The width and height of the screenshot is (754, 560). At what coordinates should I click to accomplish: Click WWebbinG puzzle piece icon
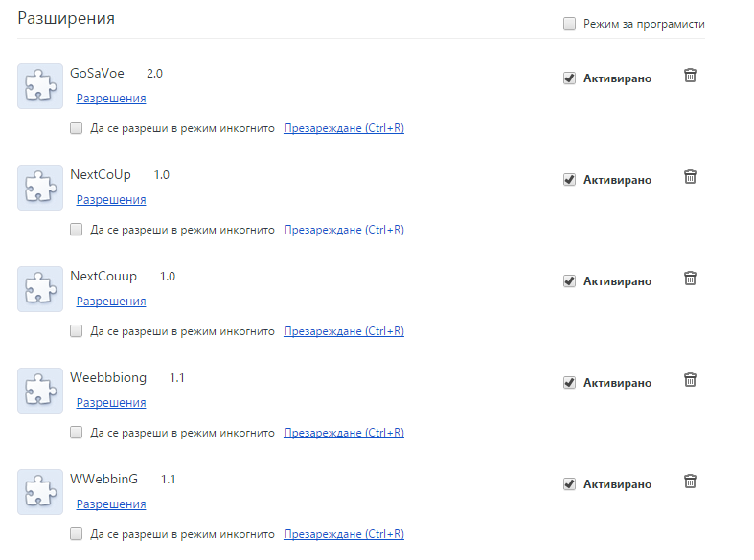[40, 492]
